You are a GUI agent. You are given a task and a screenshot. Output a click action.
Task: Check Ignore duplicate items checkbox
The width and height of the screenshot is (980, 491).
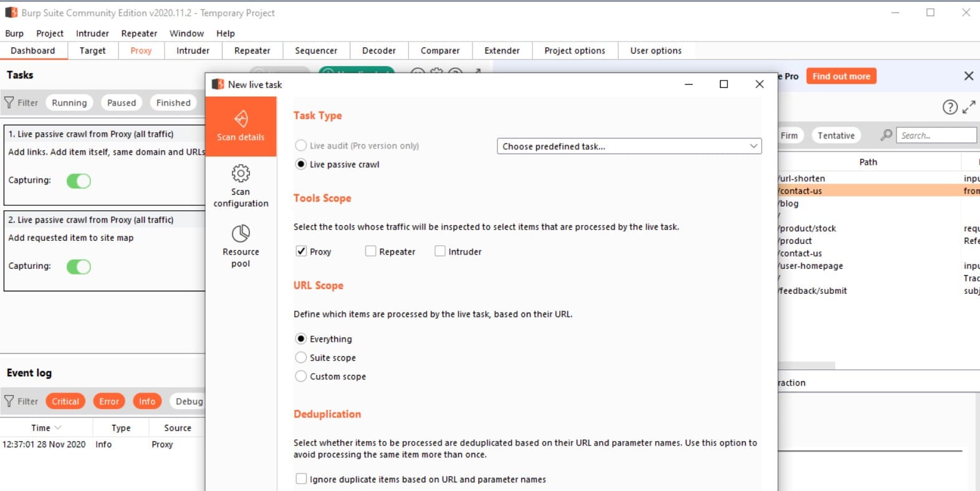pyautogui.click(x=301, y=479)
